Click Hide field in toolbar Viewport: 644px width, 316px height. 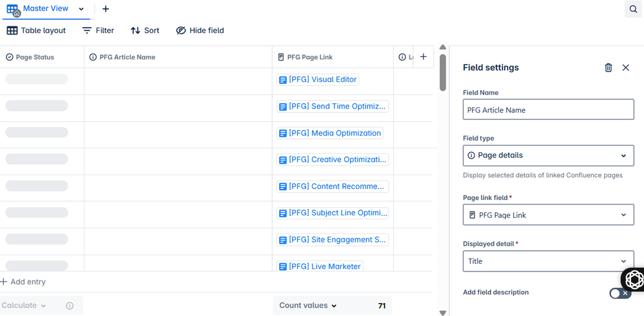click(x=200, y=30)
